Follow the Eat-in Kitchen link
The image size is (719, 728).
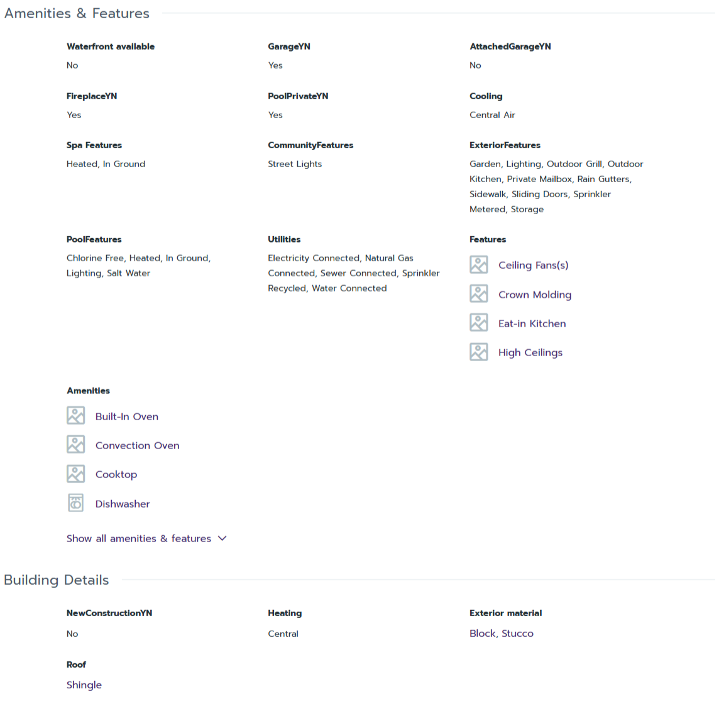point(532,323)
